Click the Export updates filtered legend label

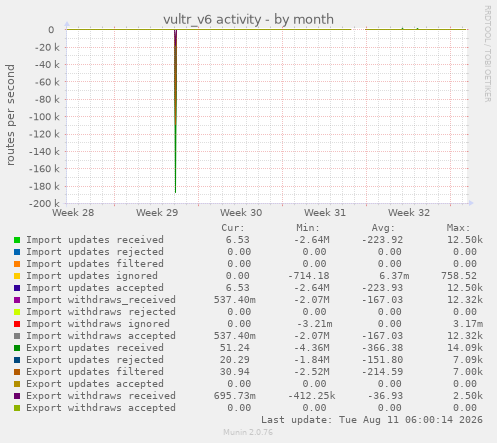(x=95, y=372)
